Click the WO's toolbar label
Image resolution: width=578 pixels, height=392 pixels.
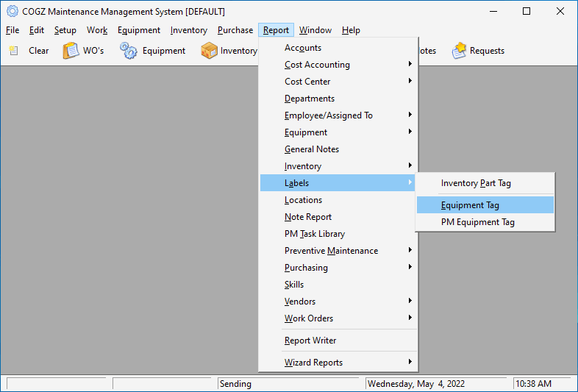[x=93, y=51]
